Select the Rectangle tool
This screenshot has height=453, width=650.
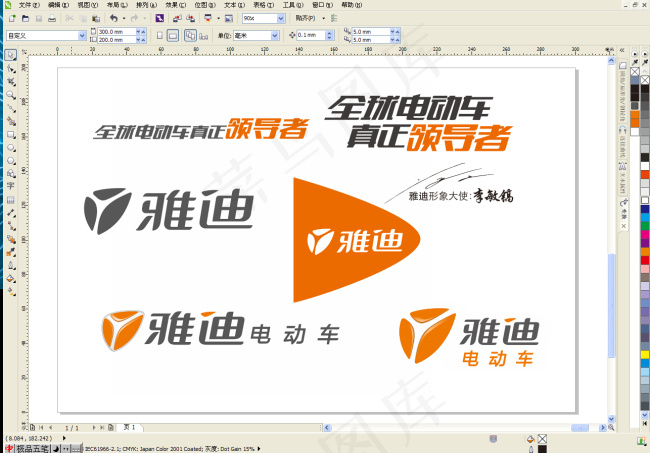click(x=11, y=135)
